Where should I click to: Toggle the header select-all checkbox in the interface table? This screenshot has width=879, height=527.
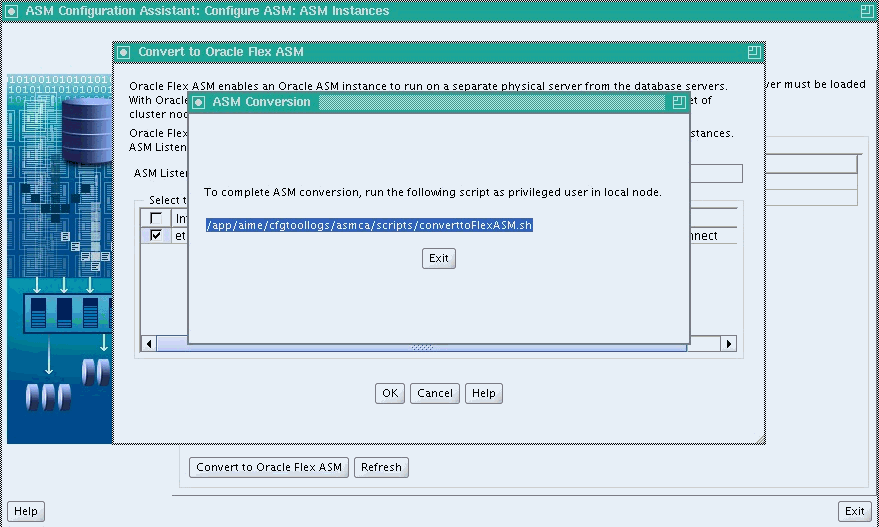point(156,218)
